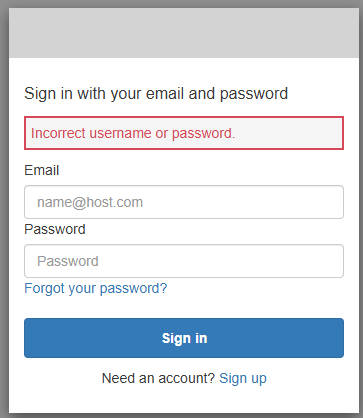Click the Need an account text
Image resolution: width=363 pixels, height=418 pixels.
click(x=158, y=378)
